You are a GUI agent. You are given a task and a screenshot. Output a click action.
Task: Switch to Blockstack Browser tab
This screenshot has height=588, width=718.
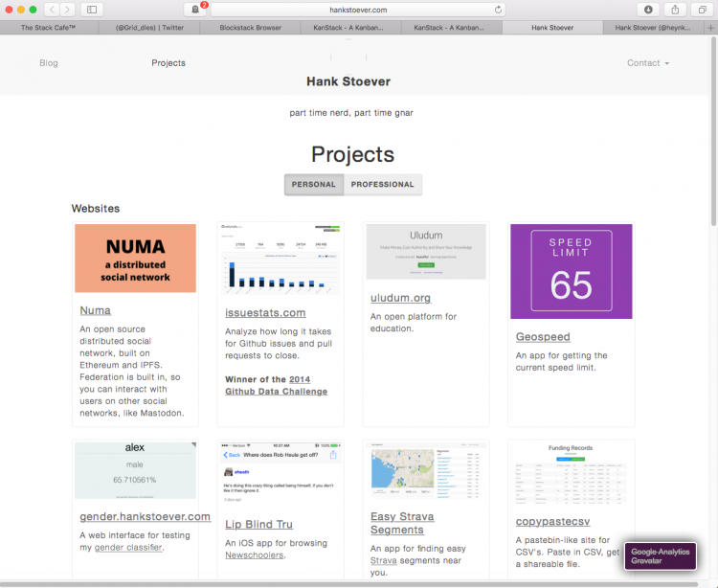click(x=251, y=28)
